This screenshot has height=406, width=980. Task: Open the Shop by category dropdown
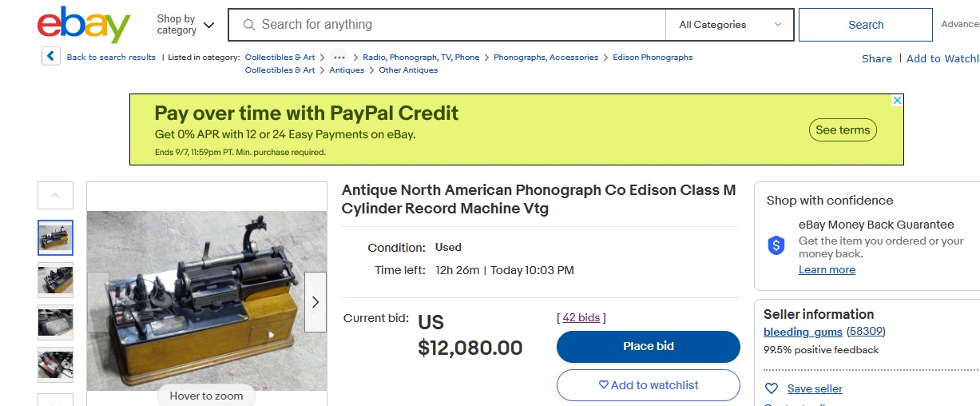[185, 25]
